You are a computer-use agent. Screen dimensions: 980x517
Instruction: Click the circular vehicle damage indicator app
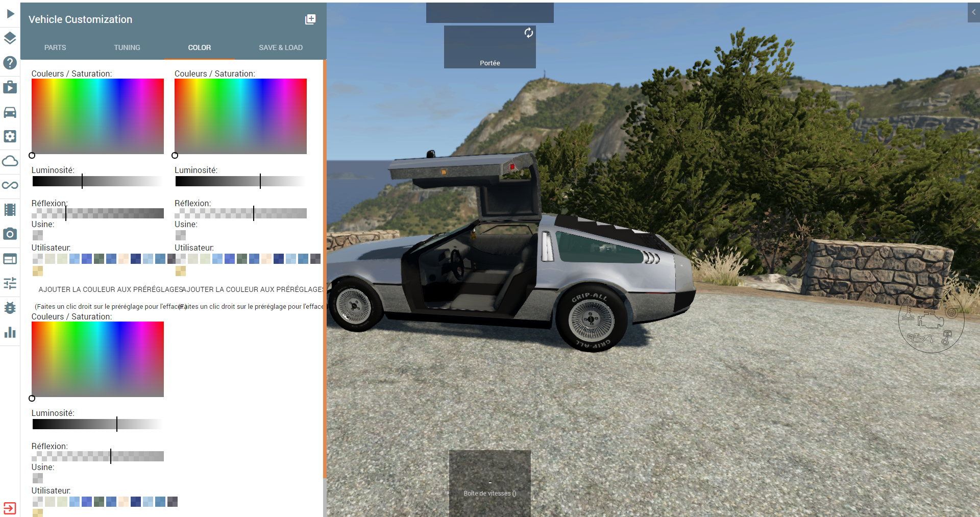pyautogui.click(x=931, y=320)
